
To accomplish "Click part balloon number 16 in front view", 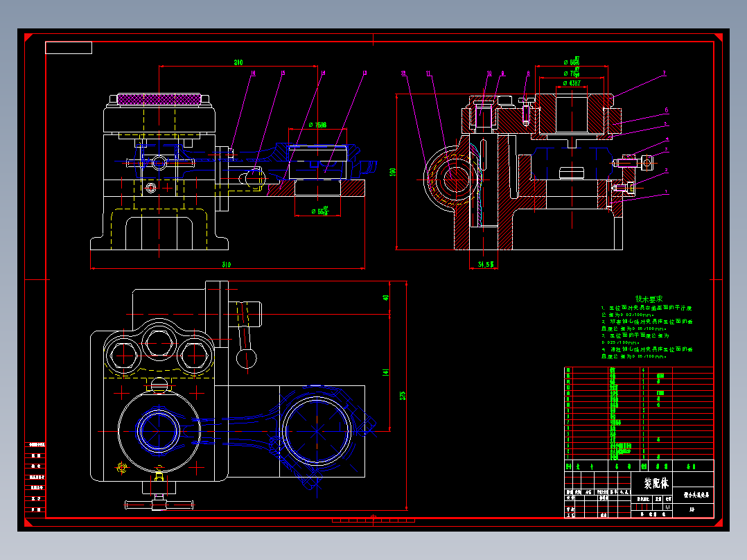I will (x=253, y=73).
